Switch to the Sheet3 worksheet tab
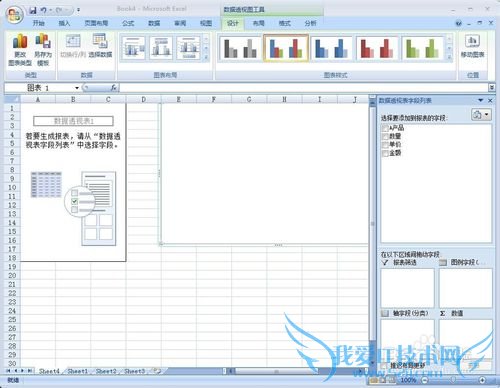Viewport: 500px width, 388px height. (x=135, y=371)
